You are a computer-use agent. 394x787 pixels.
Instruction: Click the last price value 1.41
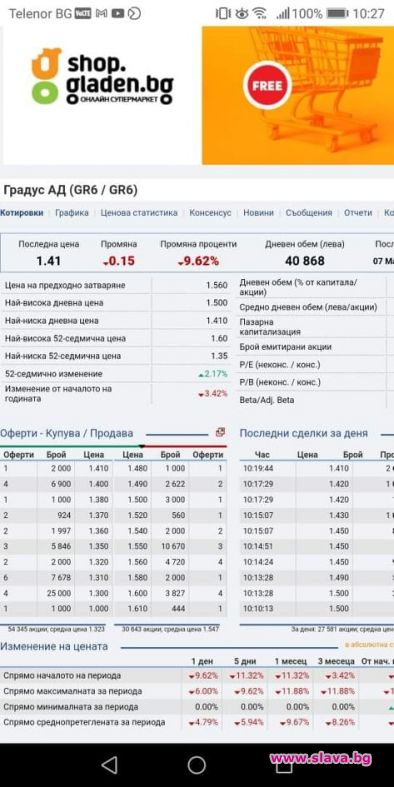(49, 261)
